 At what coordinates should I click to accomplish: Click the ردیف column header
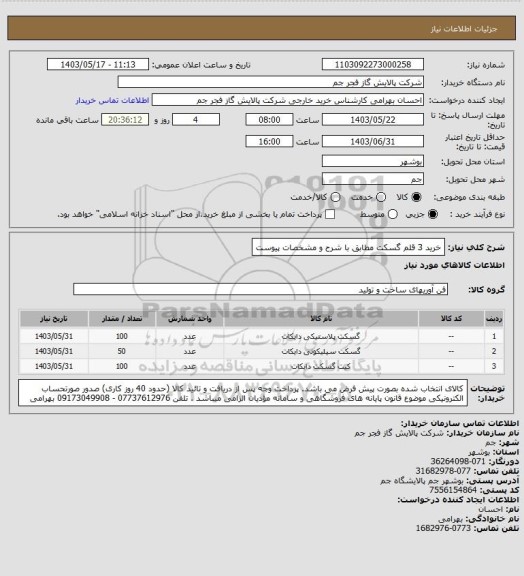pyautogui.click(x=494, y=318)
